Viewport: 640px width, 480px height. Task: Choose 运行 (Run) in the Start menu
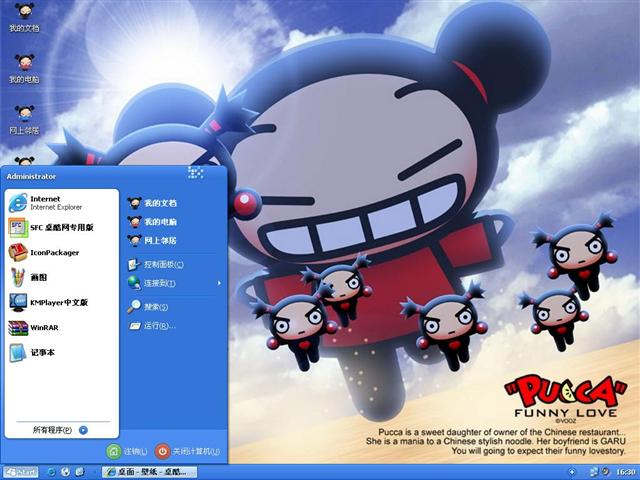[x=157, y=325]
